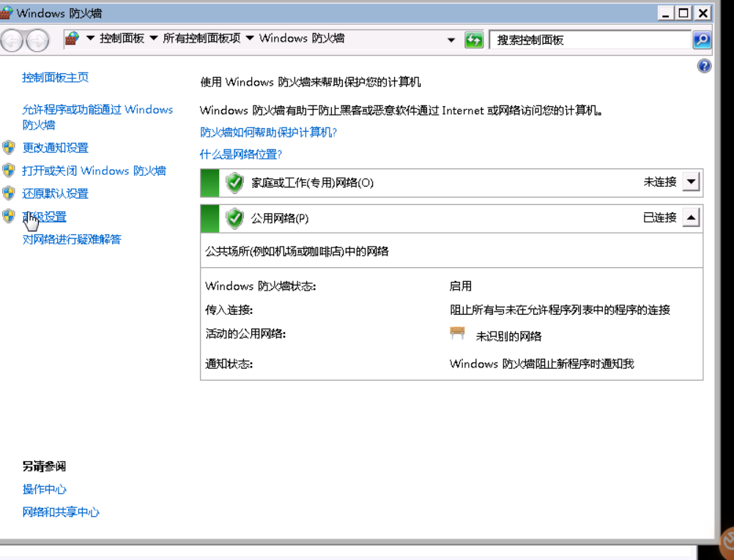This screenshot has height=560, width=734.
Task: Collapse the 公用网络 section
Action: click(691, 217)
